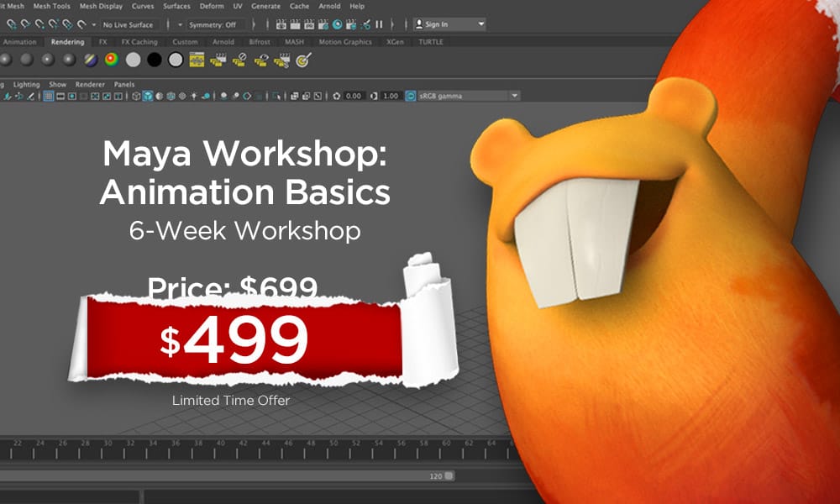Screen dimensions: 840x504
Task: Toggle the Safe Action overlay
Action: [107, 96]
